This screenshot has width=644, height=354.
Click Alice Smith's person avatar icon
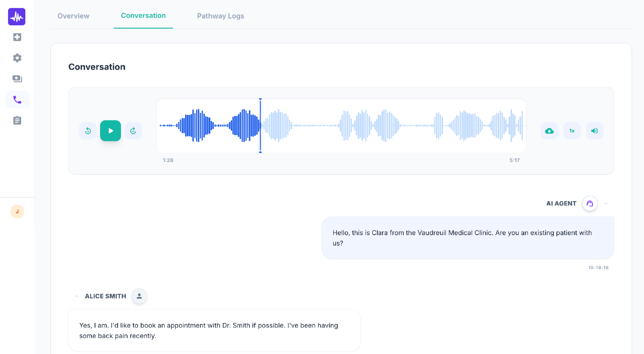tap(139, 296)
